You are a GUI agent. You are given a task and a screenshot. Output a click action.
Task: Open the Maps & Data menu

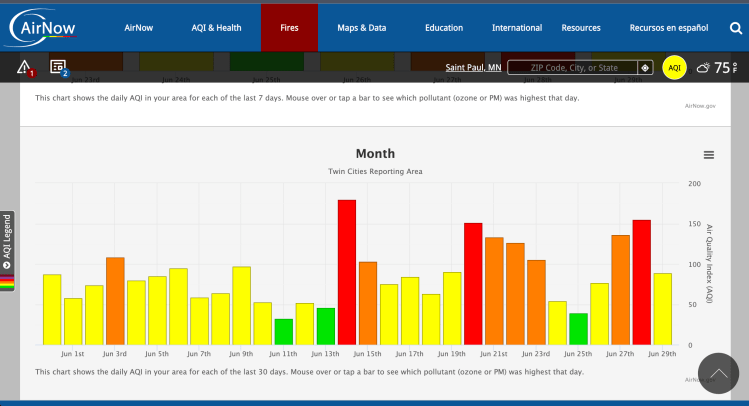pyautogui.click(x=361, y=28)
